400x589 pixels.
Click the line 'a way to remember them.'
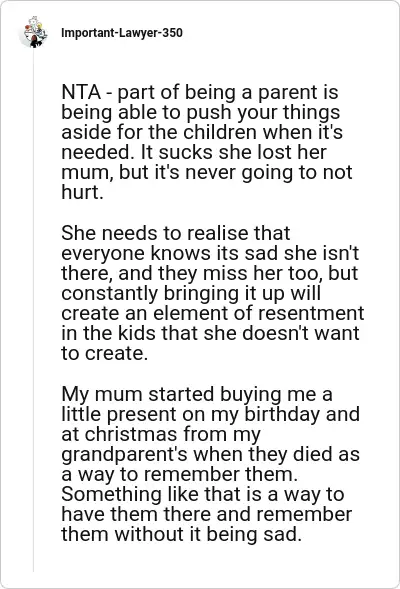180,474
